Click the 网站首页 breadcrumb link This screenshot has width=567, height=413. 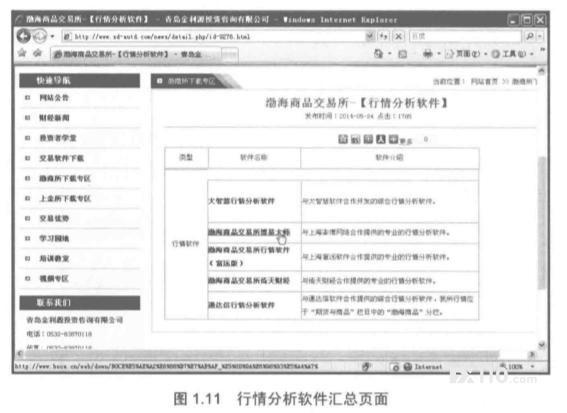click(484, 82)
